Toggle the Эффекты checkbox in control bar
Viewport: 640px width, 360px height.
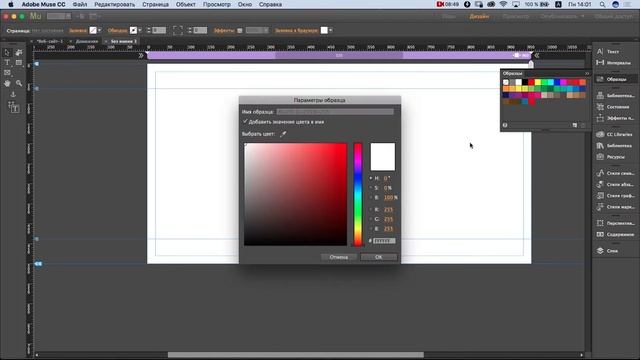240,31
